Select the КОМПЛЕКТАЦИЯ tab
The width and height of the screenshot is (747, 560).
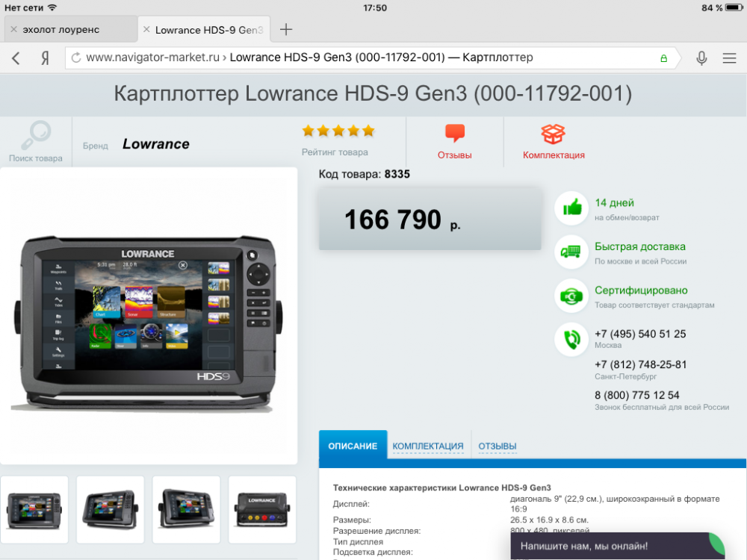(428, 447)
